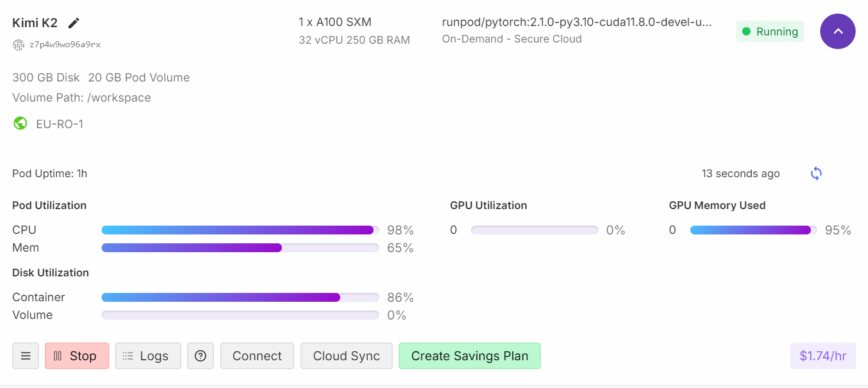Click the pod ID text z7p4w9wo96a9rx
Viewport: 868px width, 388px height.
(x=65, y=45)
